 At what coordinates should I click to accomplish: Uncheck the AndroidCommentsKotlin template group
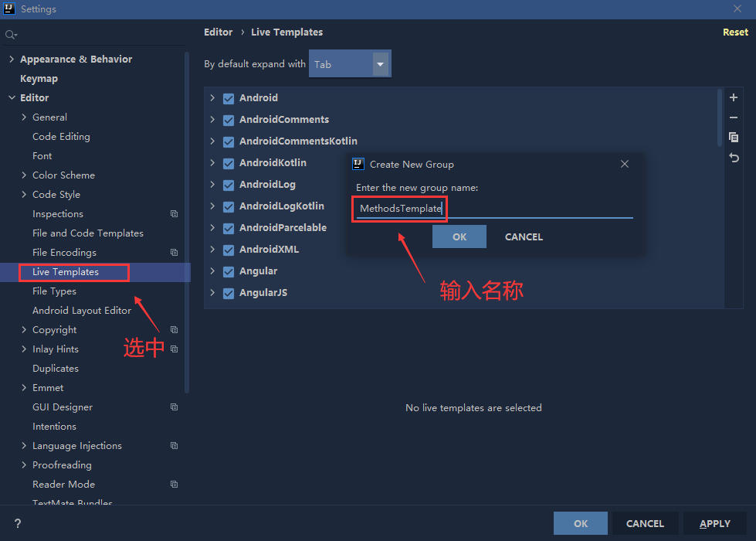point(229,142)
